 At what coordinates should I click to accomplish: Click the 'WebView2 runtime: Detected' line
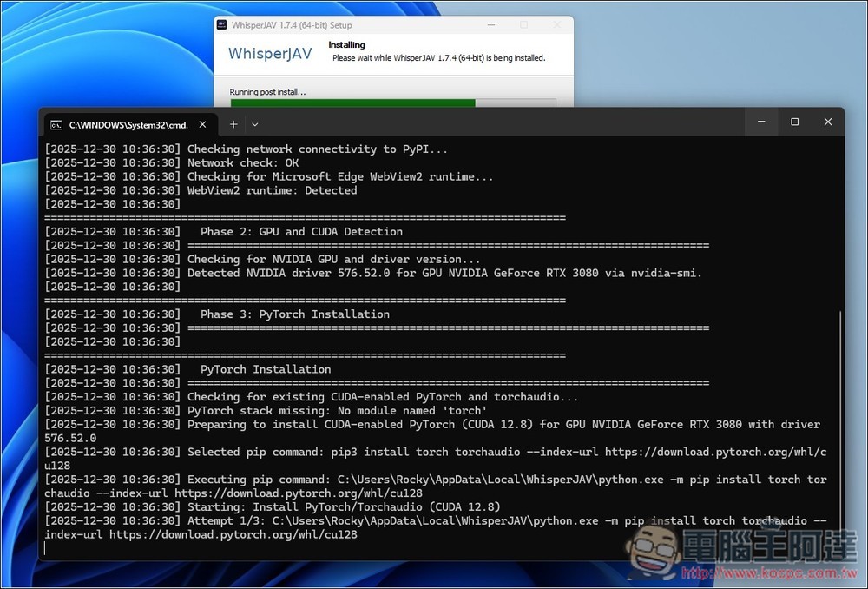[x=201, y=190]
